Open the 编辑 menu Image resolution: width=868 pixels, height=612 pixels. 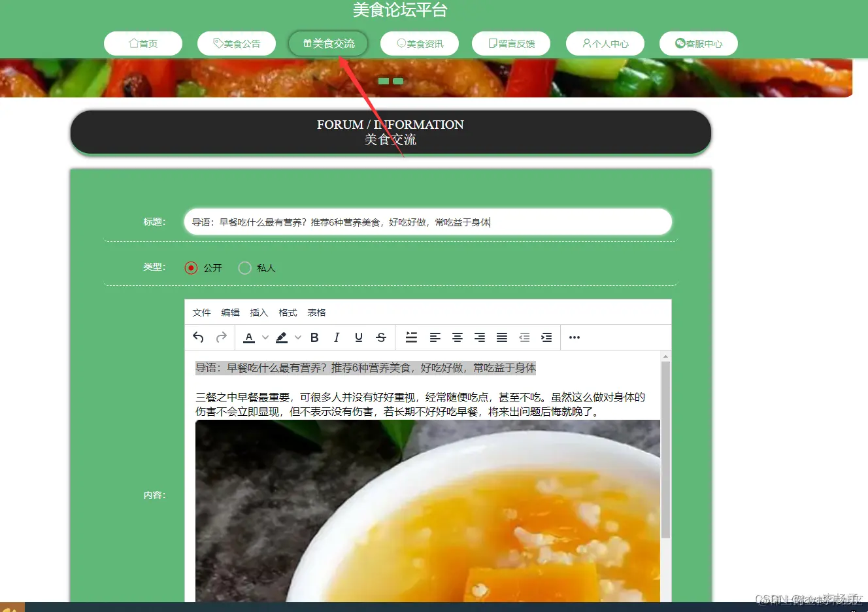point(230,313)
